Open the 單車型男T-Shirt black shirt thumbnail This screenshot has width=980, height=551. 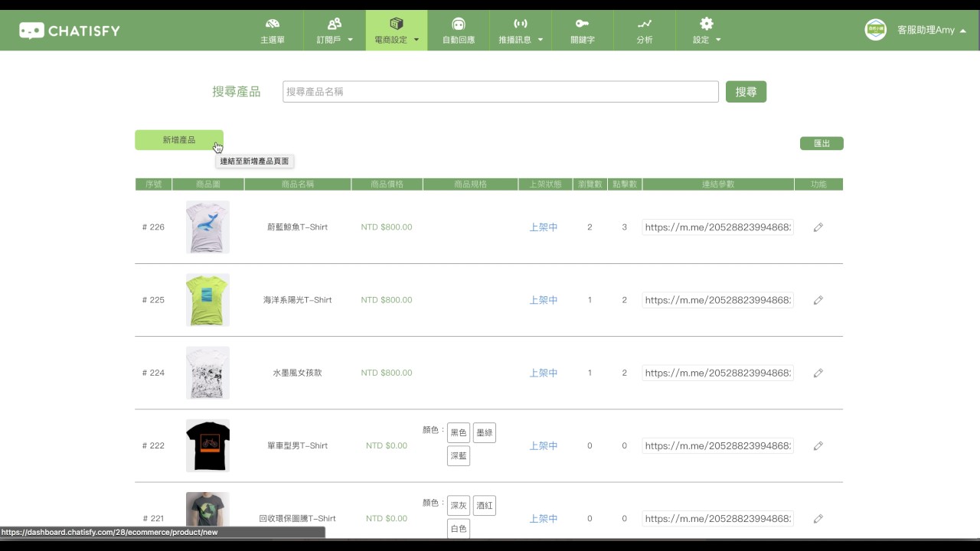pyautogui.click(x=207, y=445)
